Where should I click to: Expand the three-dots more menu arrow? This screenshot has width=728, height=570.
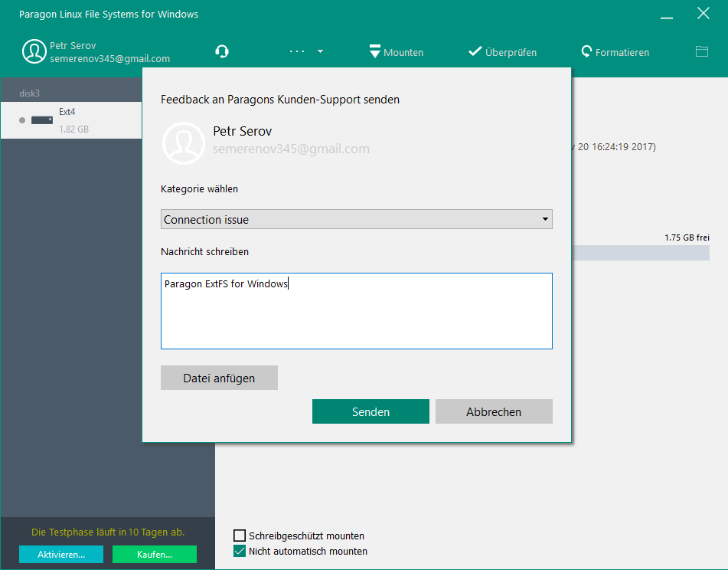pyautogui.click(x=320, y=51)
